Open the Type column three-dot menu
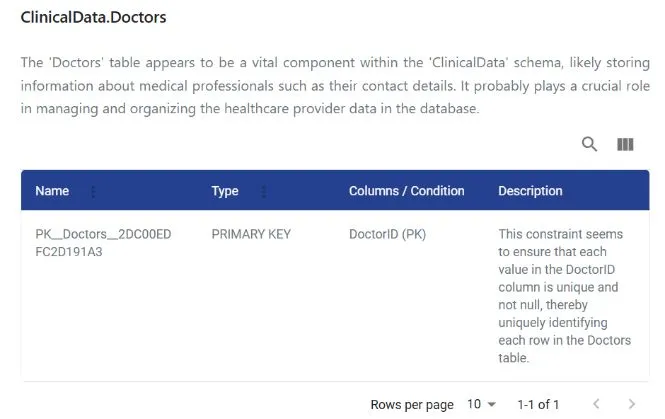This screenshot has height=419, width=665. click(x=264, y=192)
